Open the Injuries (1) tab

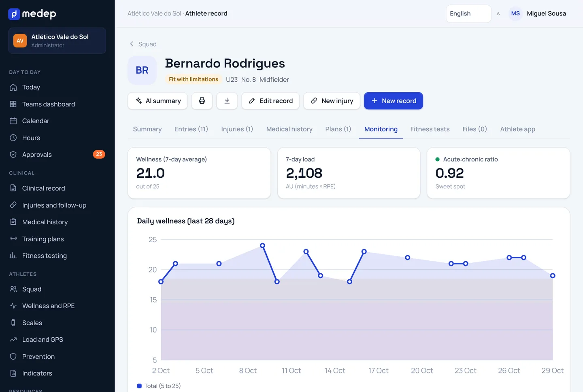[x=237, y=129]
